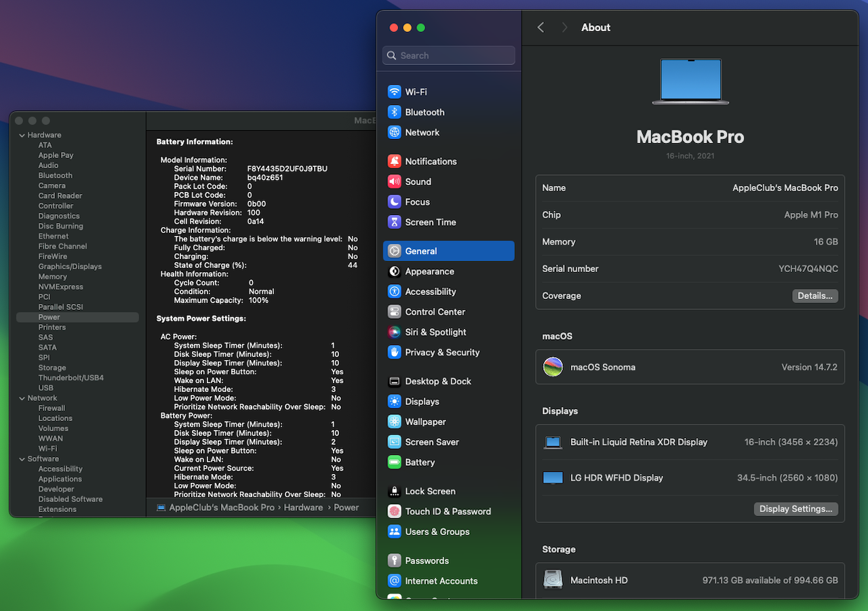Screen dimensions: 868x611
Task: Click the Name row value AppleClub's MacBook Pro
Action: pos(785,188)
